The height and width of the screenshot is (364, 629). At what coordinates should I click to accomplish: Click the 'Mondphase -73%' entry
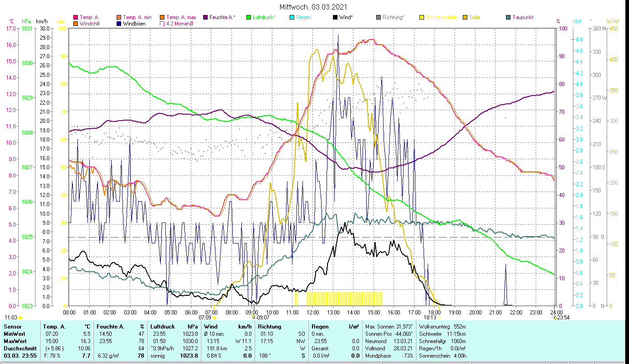(x=389, y=355)
